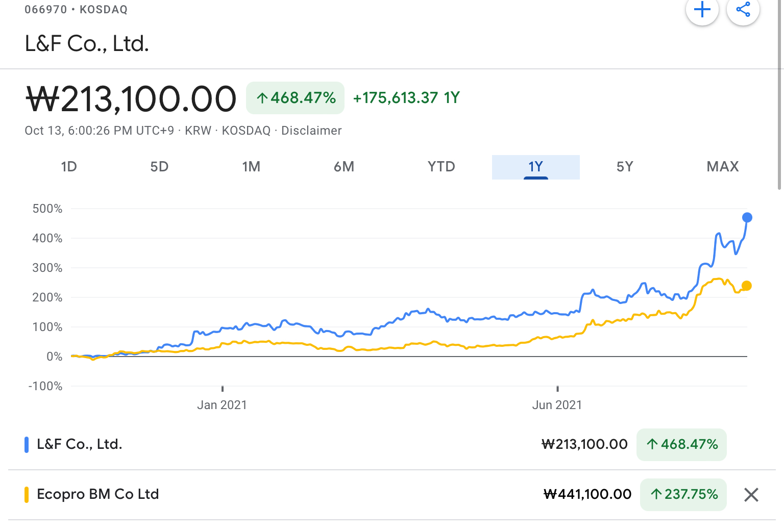The height and width of the screenshot is (532, 784).
Task: Click the page scrollbar on the right
Action: click(x=779, y=94)
